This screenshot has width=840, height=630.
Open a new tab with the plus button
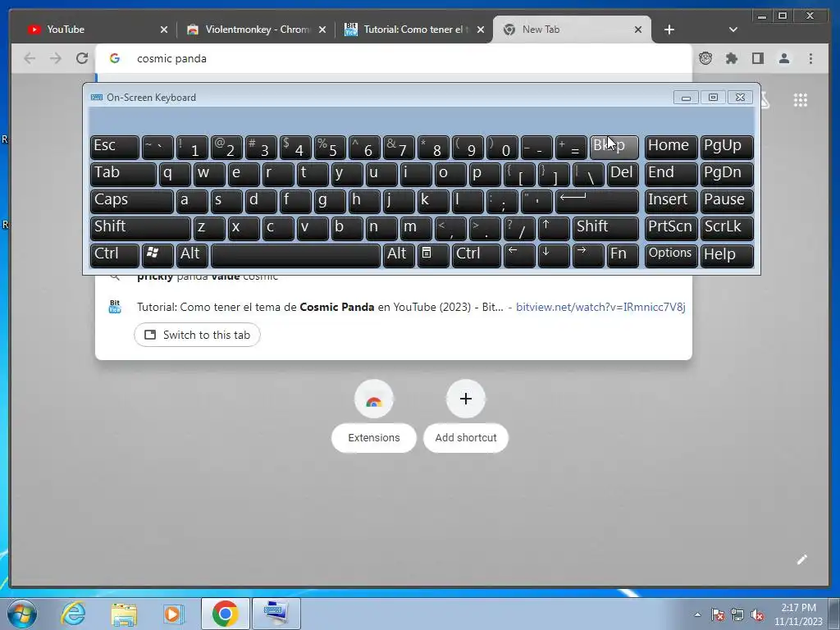669,30
